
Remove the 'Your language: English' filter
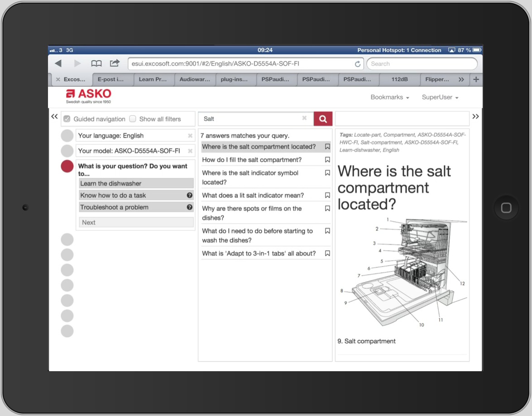(190, 136)
